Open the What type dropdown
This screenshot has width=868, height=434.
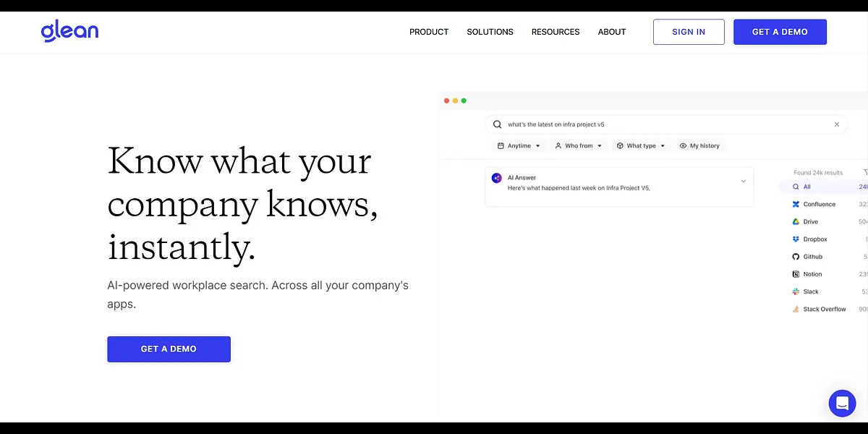[x=640, y=146]
